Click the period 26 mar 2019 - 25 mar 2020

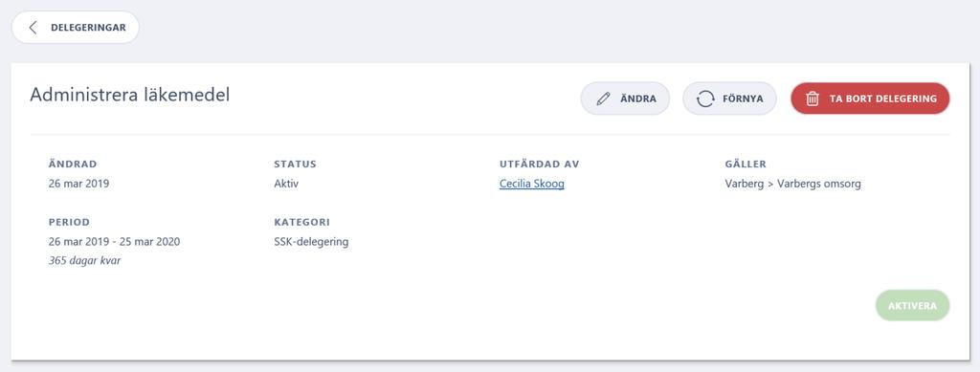[x=115, y=242]
